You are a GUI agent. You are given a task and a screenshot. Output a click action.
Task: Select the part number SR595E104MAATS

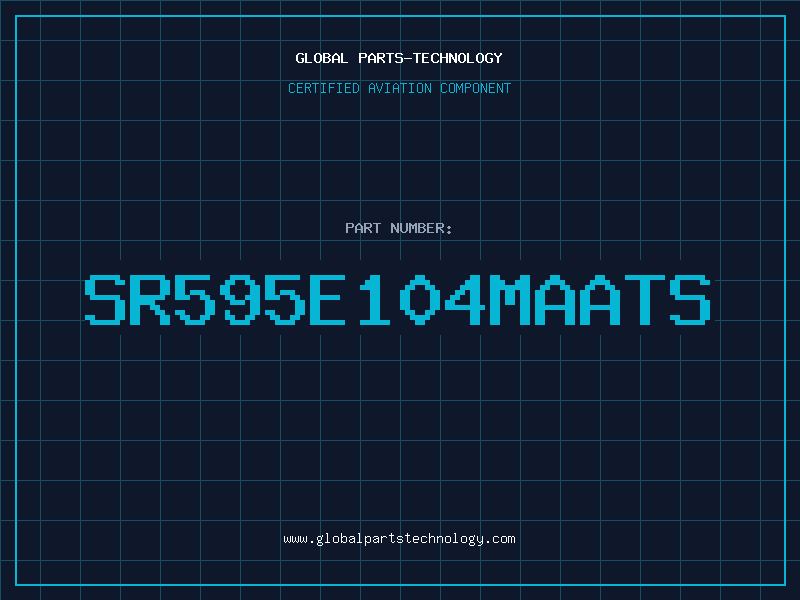pyautogui.click(x=397, y=300)
